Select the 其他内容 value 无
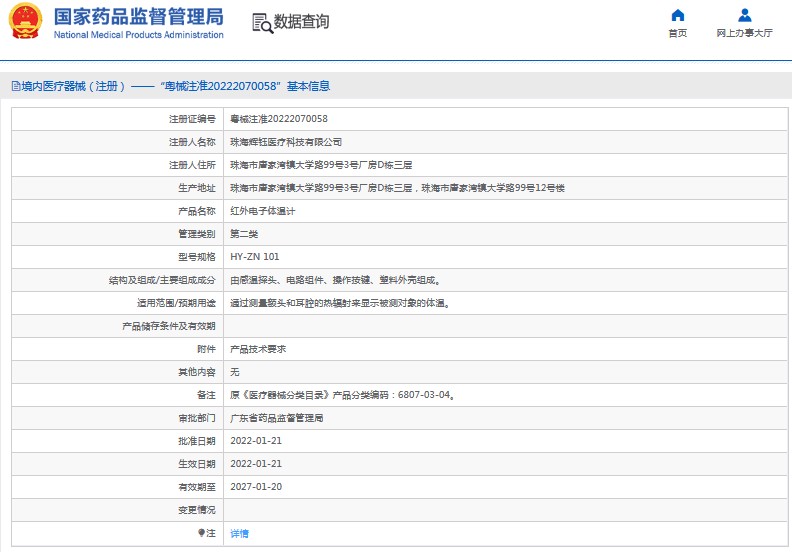 coord(235,372)
